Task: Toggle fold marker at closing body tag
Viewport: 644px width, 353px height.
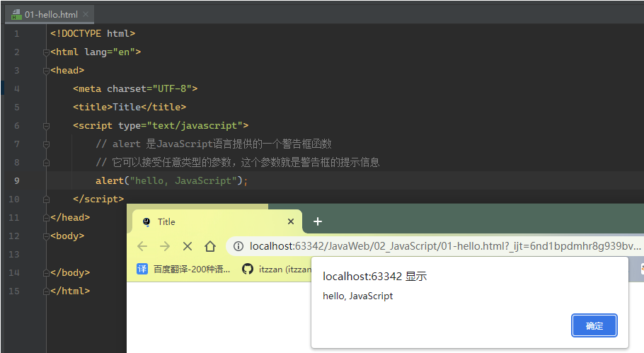Action: coord(47,273)
